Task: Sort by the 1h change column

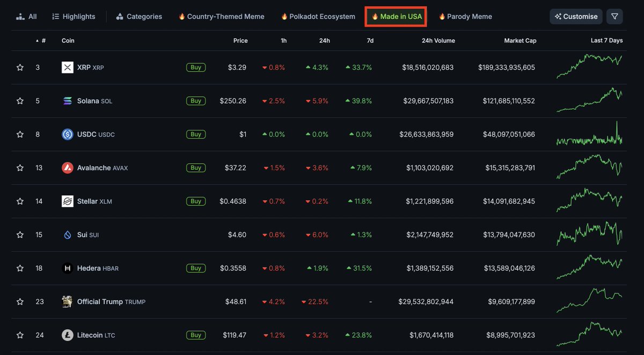Action: pyautogui.click(x=283, y=41)
